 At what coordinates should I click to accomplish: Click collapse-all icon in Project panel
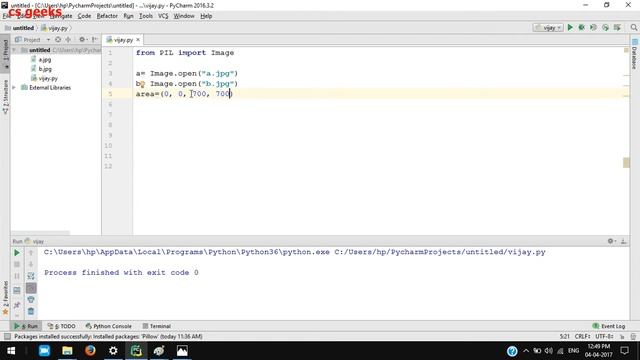[68, 40]
